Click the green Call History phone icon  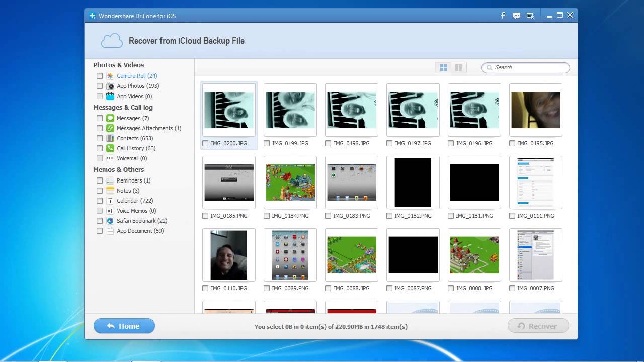pyautogui.click(x=110, y=148)
